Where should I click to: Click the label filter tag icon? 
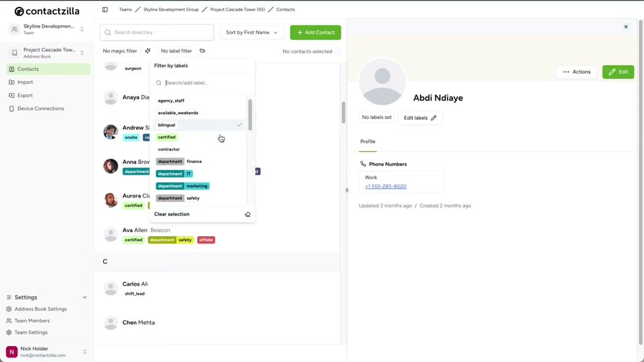click(202, 50)
